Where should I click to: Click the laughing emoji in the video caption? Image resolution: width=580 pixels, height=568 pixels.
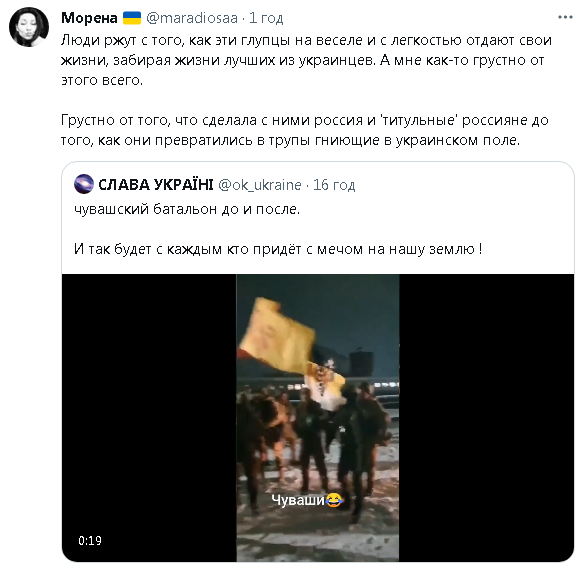pyautogui.click(x=334, y=500)
